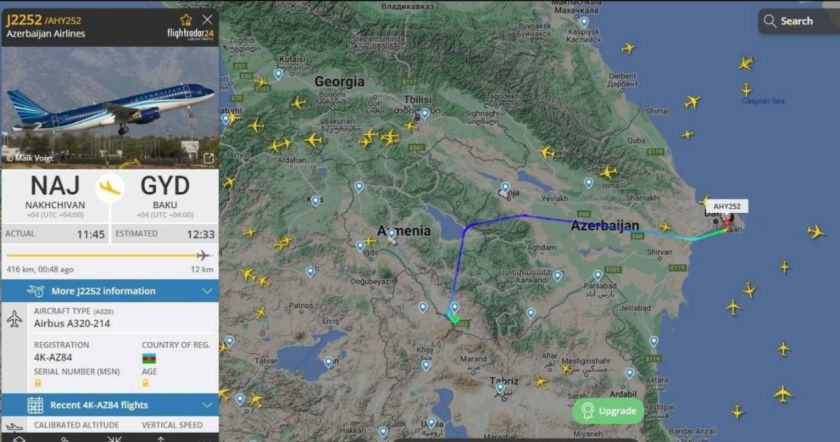Click the airplane icon beside aircraft type

coord(14,319)
